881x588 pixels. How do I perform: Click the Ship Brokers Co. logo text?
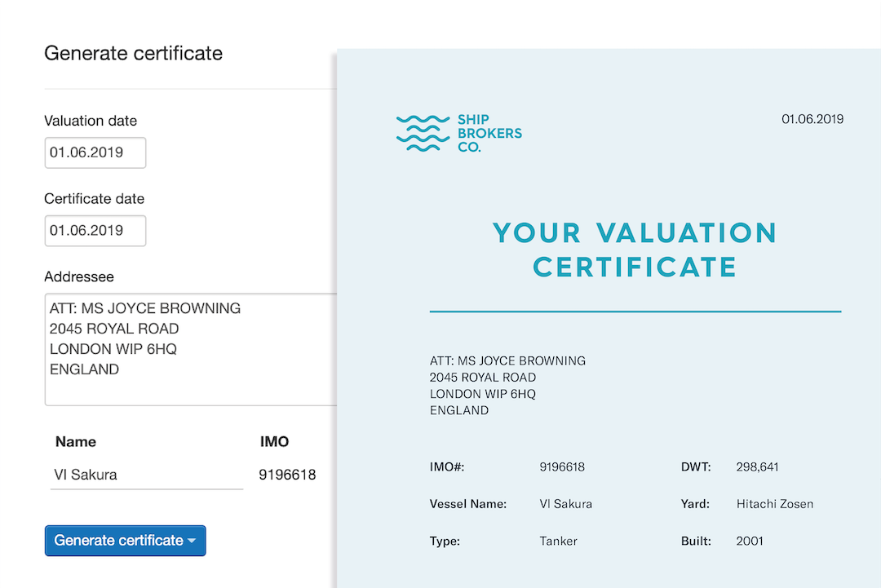(489, 134)
